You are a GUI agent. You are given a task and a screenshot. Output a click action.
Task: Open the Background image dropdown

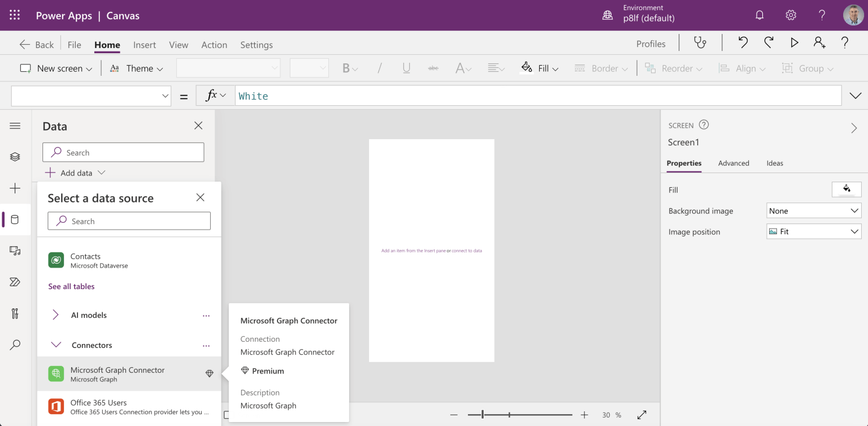813,210
